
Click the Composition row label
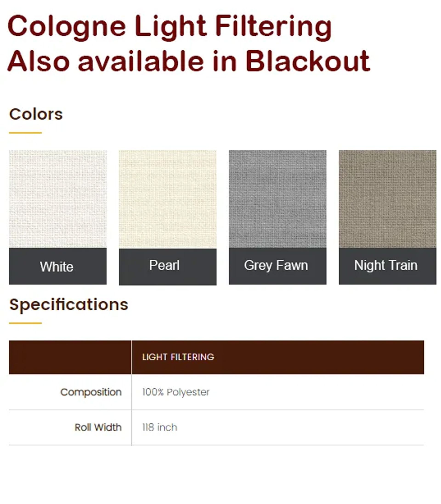[91, 392]
